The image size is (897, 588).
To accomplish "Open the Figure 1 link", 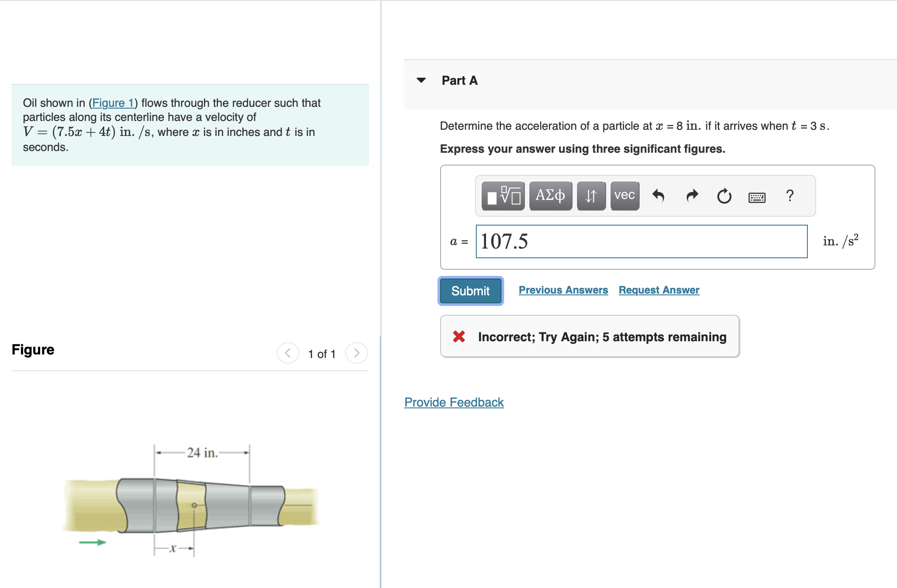I will [113, 102].
